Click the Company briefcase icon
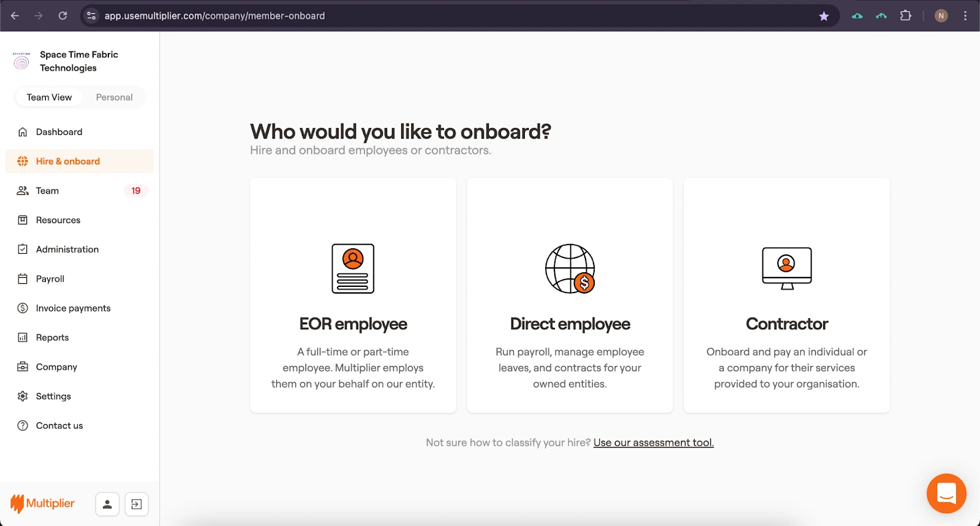 point(23,367)
